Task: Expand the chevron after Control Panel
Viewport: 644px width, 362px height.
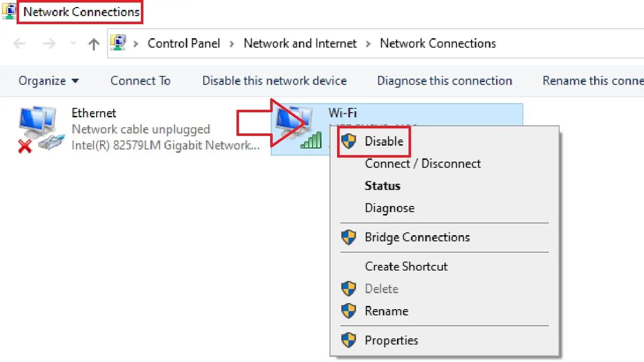Action: click(x=231, y=44)
